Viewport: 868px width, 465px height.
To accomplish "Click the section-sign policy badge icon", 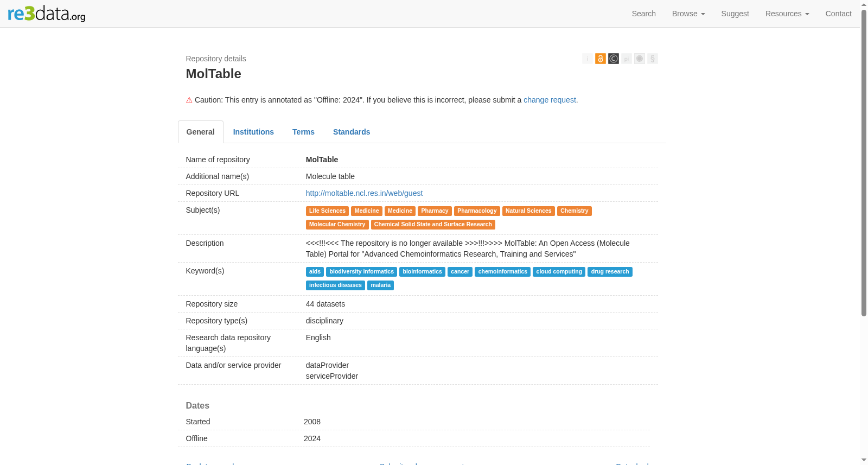I will pos(653,59).
